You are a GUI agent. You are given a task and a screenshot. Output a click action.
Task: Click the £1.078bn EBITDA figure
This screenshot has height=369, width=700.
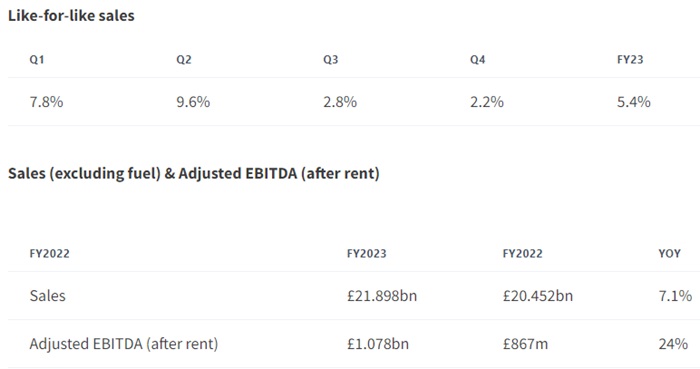(x=378, y=344)
